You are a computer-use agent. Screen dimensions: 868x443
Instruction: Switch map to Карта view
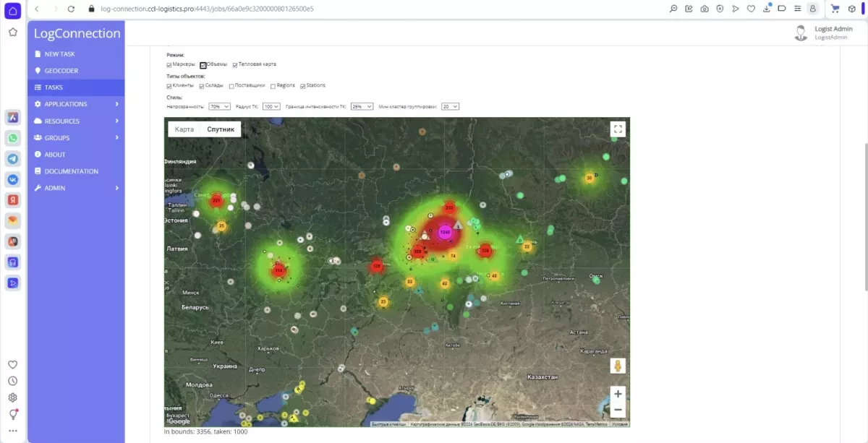pyautogui.click(x=184, y=129)
